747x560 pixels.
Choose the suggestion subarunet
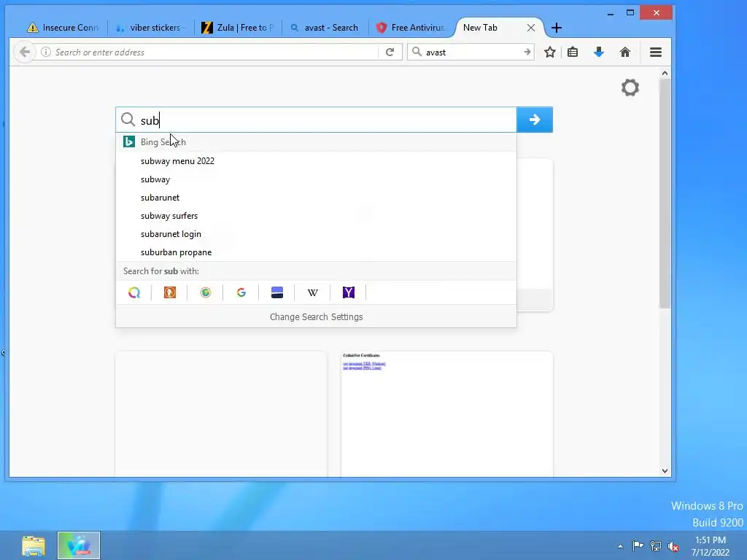(x=316, y=198)
